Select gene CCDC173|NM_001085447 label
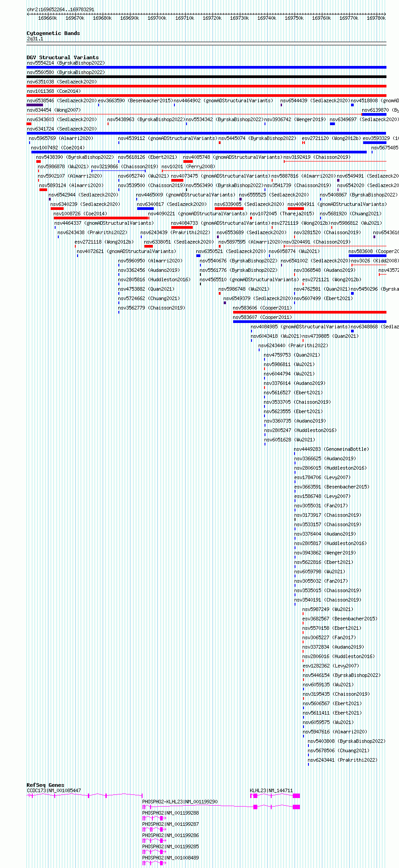The height and width of the screenshot is (868, 399). click(x=54, y=790)
